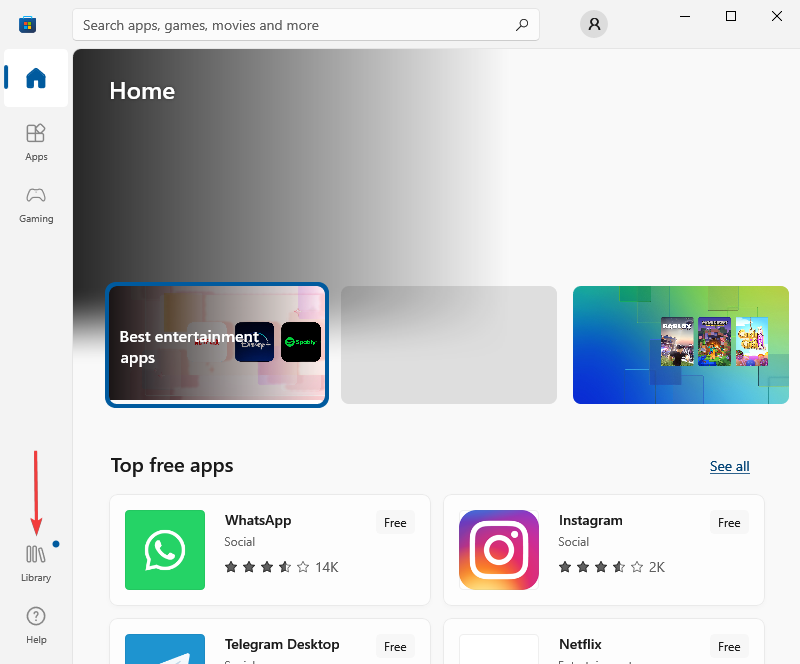The width and height of the screenshot is (800, 664).
Task: Click the Social label under WhatsApp
Action: [x=239, y=542]
